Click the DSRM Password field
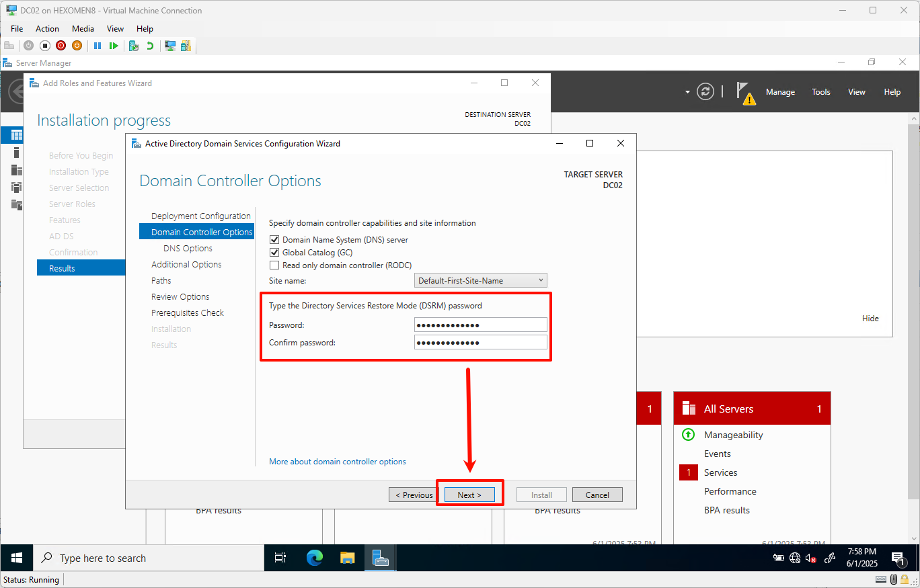Image resolution: width=920 pixels, height=588 pixels. [481, 325]
